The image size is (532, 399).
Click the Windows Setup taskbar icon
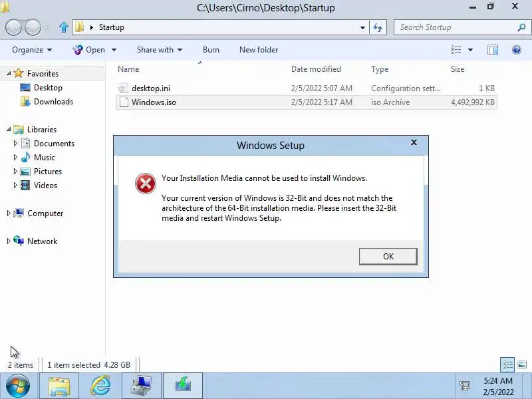pos(183,386)
